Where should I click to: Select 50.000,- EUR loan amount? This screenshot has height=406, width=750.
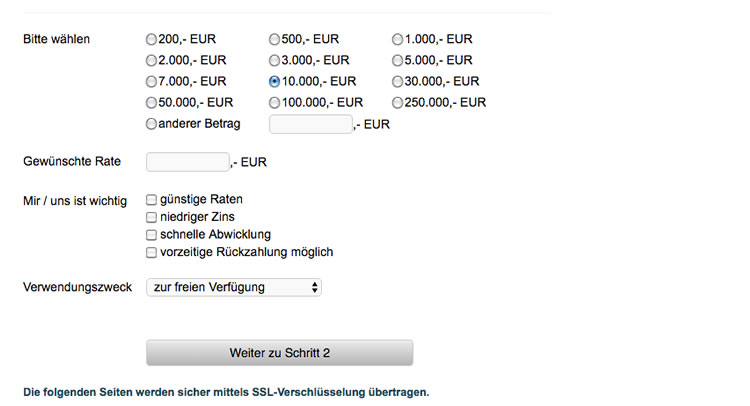(x=152, y=103)
